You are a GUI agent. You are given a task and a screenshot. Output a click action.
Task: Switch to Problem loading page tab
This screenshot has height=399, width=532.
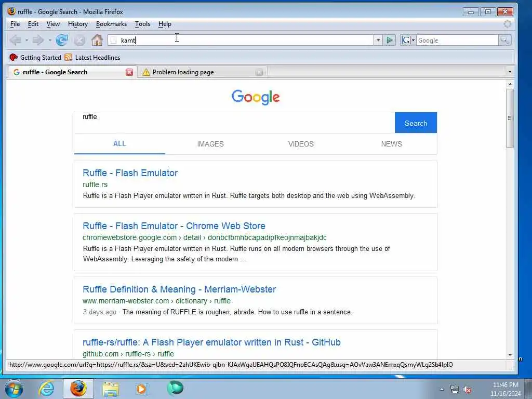(x=202, y=72)
